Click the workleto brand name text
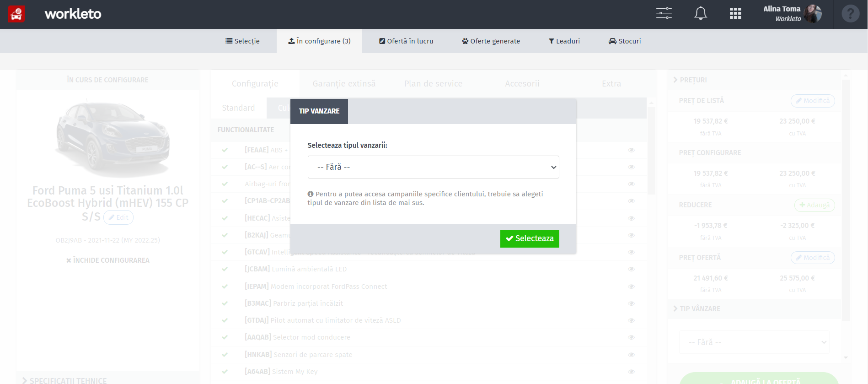Screen dimensions: 868x384 point(73,14)
